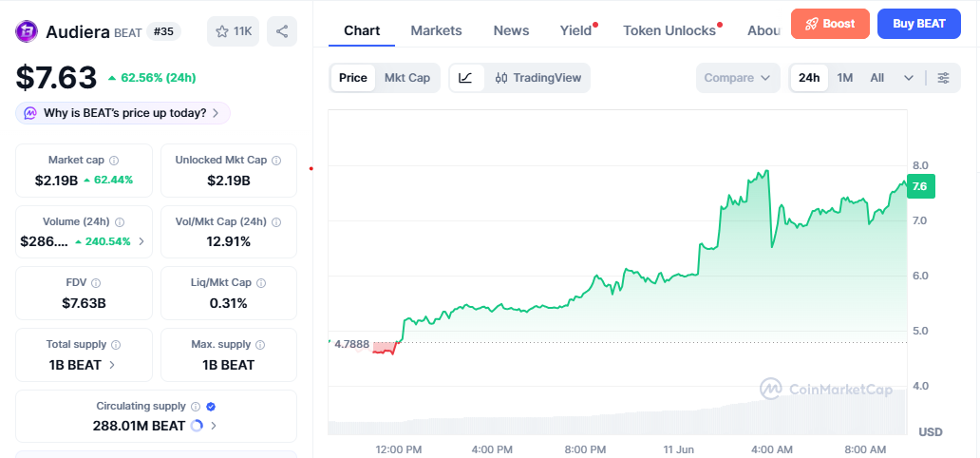Click Max. supply info icon
This screenshot has height=458, width=980.
260,345
